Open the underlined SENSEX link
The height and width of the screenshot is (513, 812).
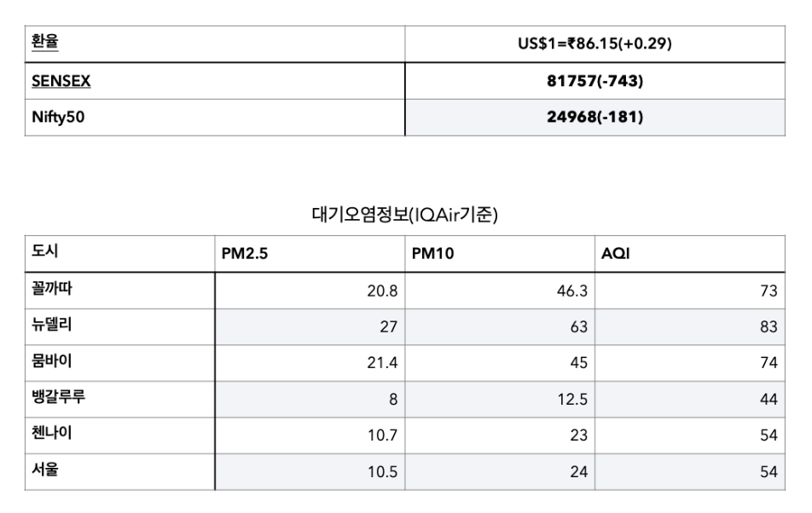[61, 81]
